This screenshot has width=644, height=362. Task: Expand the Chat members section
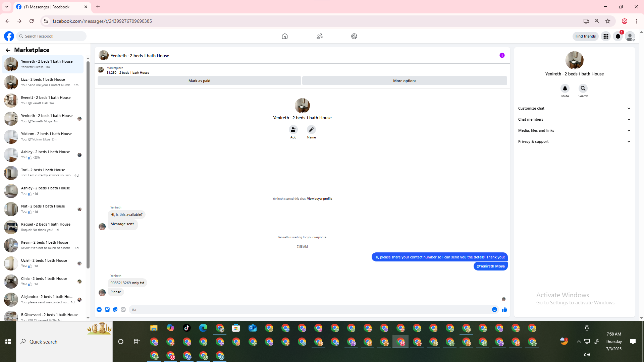pyautogui.click(x=574, y=119)
